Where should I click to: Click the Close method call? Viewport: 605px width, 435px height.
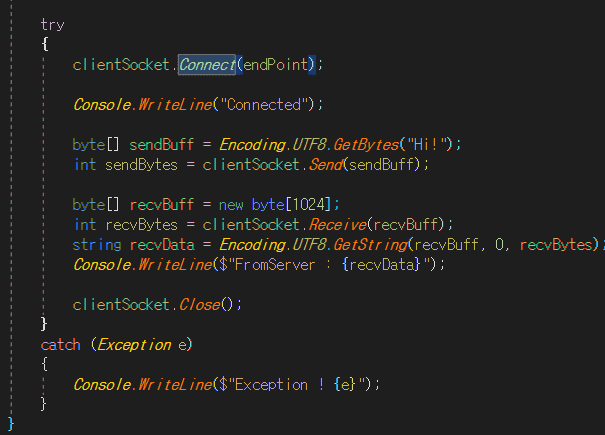[199, 305]
